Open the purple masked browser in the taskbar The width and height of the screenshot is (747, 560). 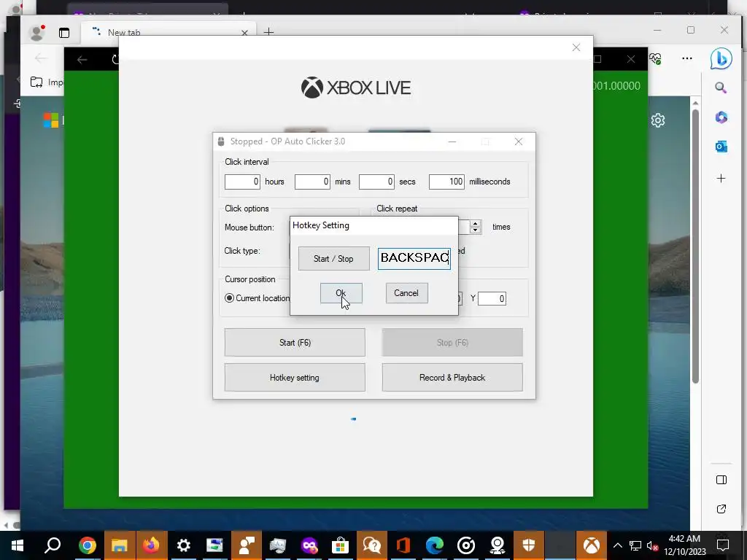(x=309, y=545)
